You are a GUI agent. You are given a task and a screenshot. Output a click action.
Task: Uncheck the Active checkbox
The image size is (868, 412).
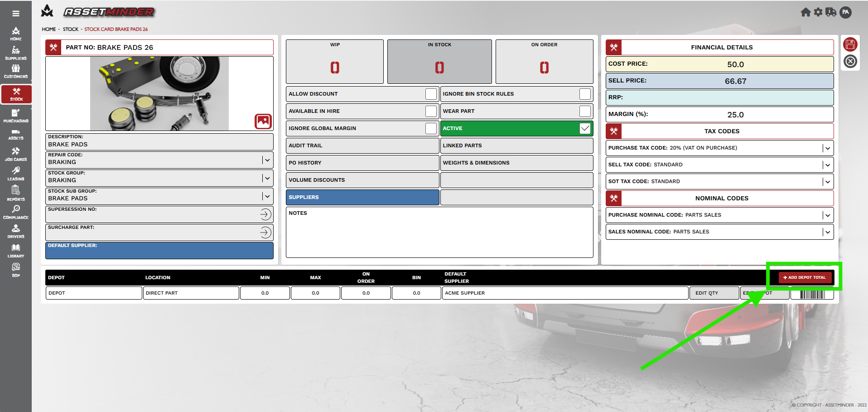(x=585, y=128)
